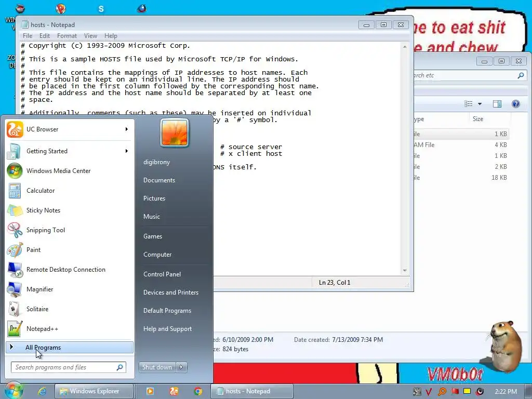
Task: Open Paint from Start menu
Action: coord(70,250)
